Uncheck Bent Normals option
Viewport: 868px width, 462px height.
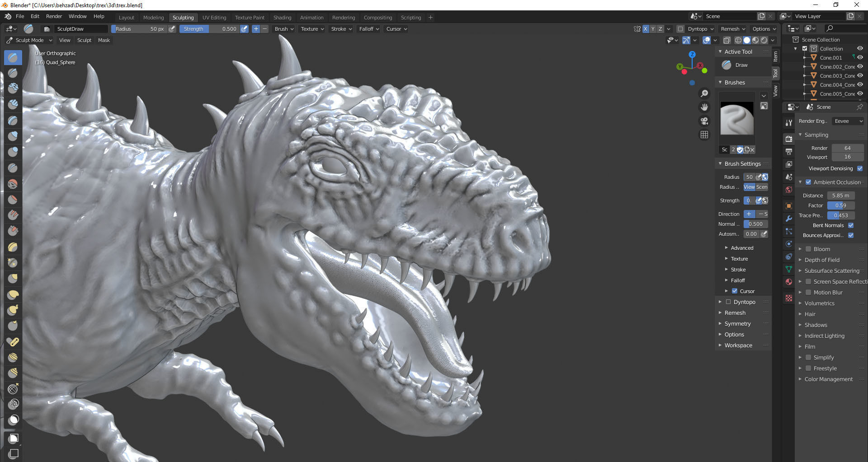pyautogui.click(x=851, y=225)
